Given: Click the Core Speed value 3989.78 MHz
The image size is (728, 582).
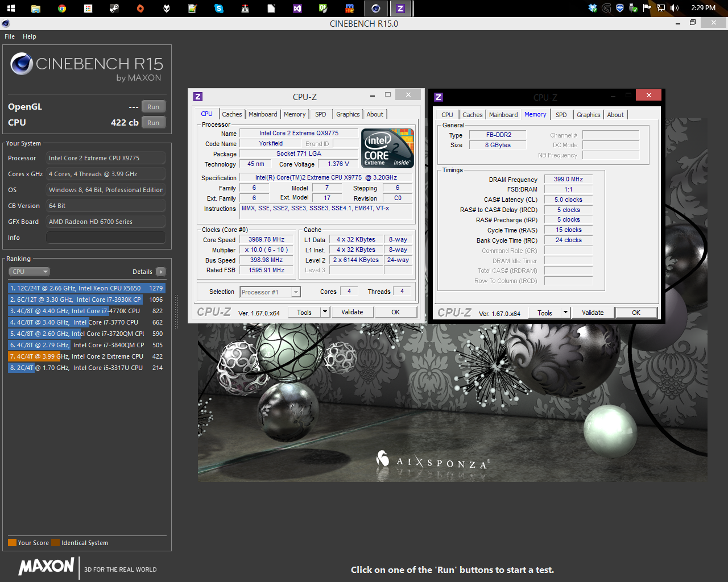Looking at the screenshot, I should [266, 240].
